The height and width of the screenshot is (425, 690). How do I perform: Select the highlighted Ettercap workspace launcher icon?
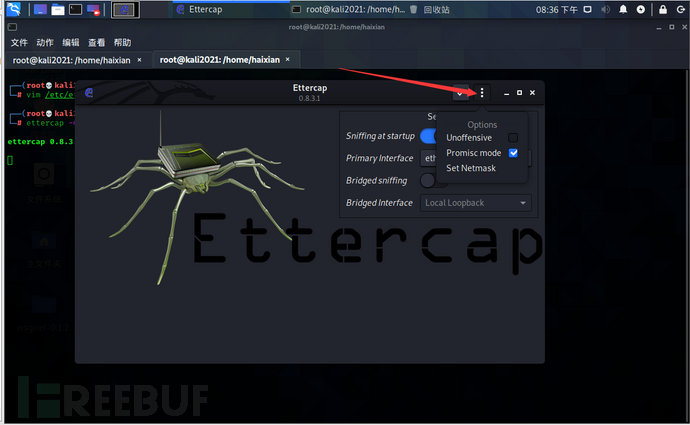point(125,9)
